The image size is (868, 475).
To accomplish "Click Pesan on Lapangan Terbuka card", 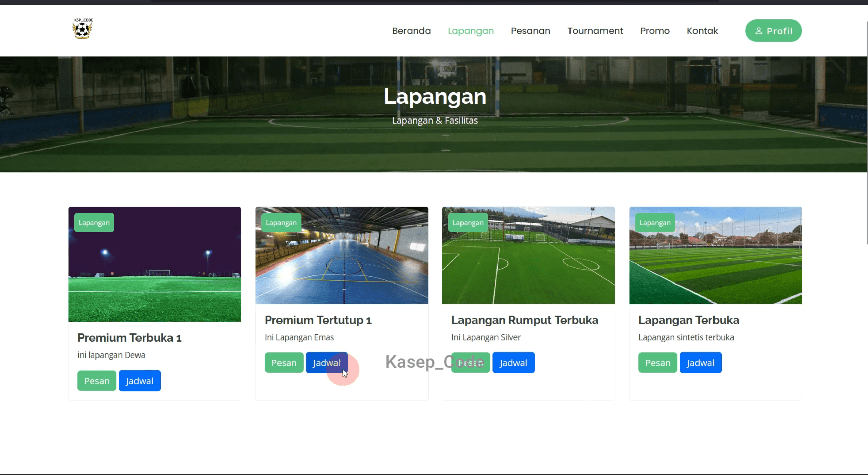I will tap(658, 363).
